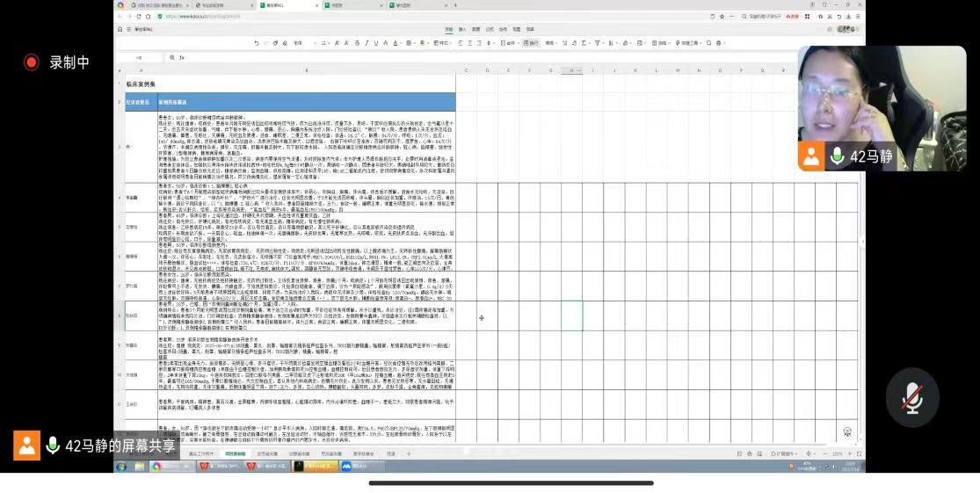Viewport: 980px width, 493px height.
Task: Click the 临床案例集 header cell
Action: point(141,83)
